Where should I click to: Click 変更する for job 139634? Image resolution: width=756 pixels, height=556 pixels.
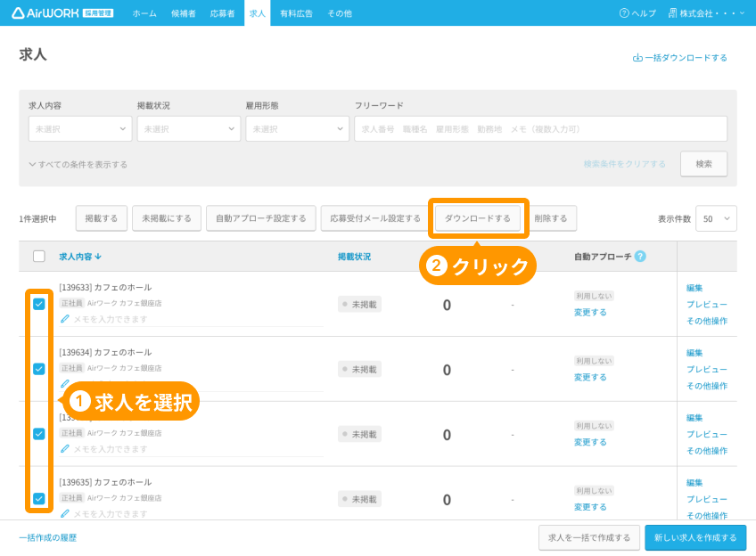[x=590, y=377]
